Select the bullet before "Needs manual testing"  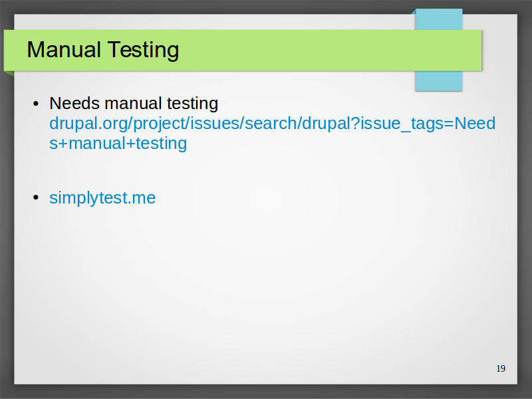tap(36, 104)
